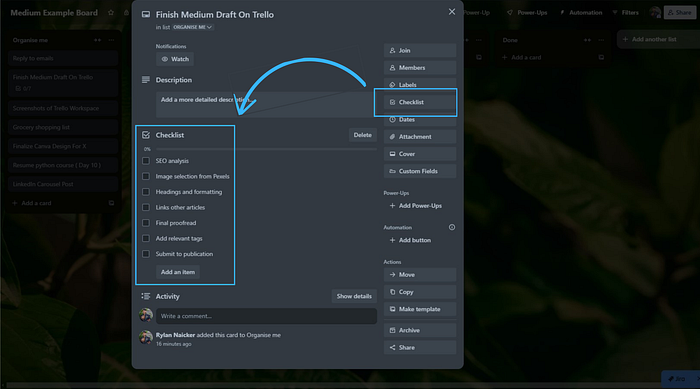
Task: Check 'Links other articles' item
Action: coord(146,207)
